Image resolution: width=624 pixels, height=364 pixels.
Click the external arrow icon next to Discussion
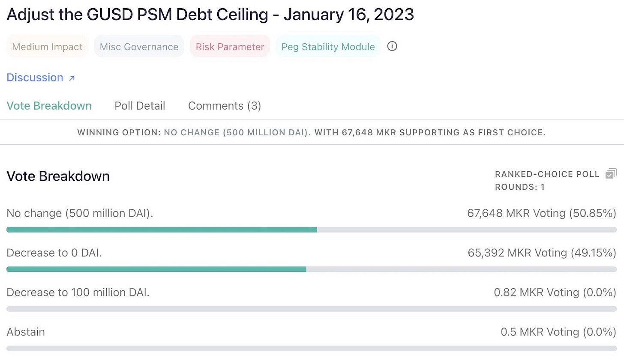pos(72,78)
